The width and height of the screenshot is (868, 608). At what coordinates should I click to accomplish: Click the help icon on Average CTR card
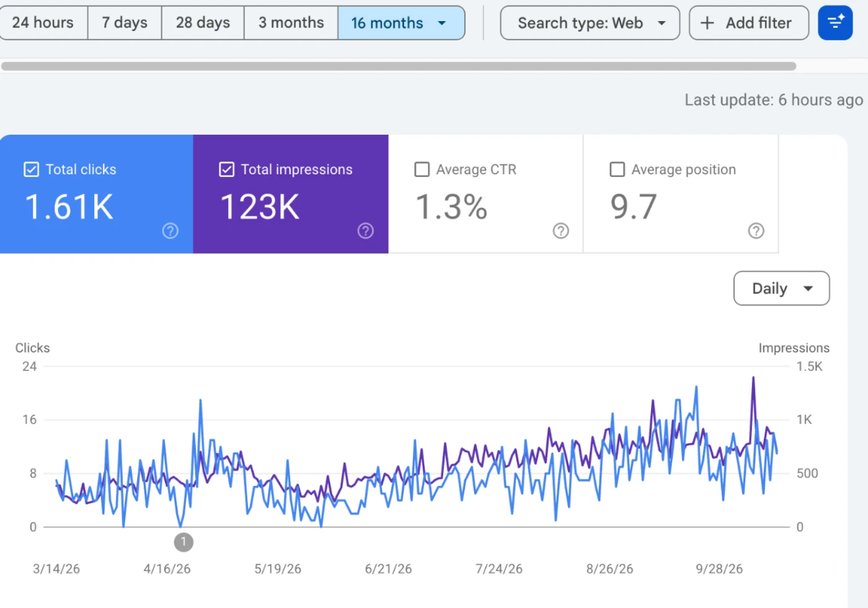(x=561, y=231)
